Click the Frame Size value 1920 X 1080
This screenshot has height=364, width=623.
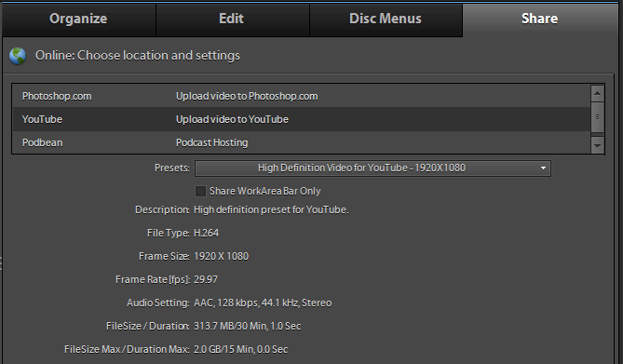point(221,256)
